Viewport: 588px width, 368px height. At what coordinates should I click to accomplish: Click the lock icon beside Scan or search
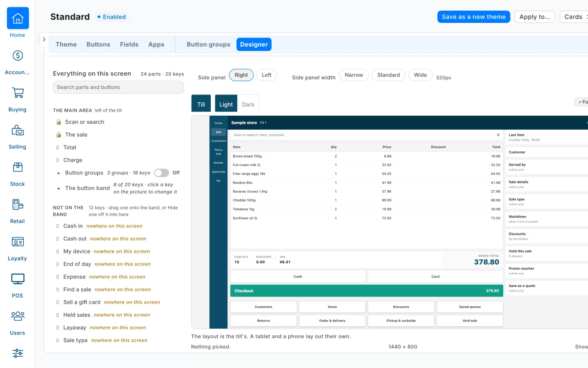tap(59, 122)
